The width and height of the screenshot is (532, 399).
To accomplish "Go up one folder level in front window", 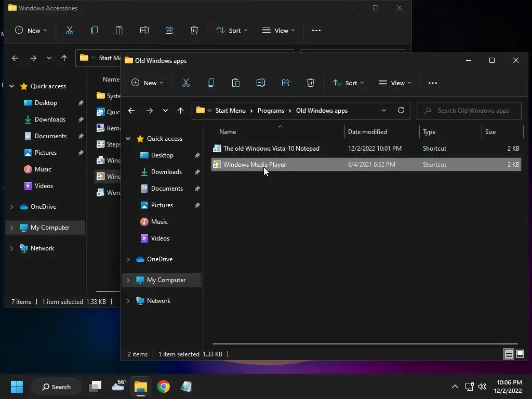I will (x=180, y=111).
